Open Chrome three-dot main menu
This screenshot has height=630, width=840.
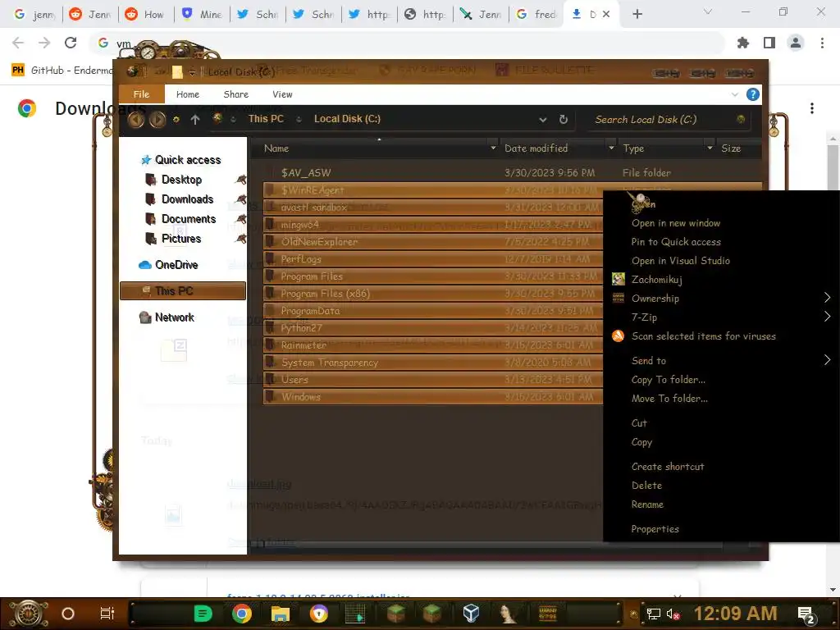click(822, 43)
